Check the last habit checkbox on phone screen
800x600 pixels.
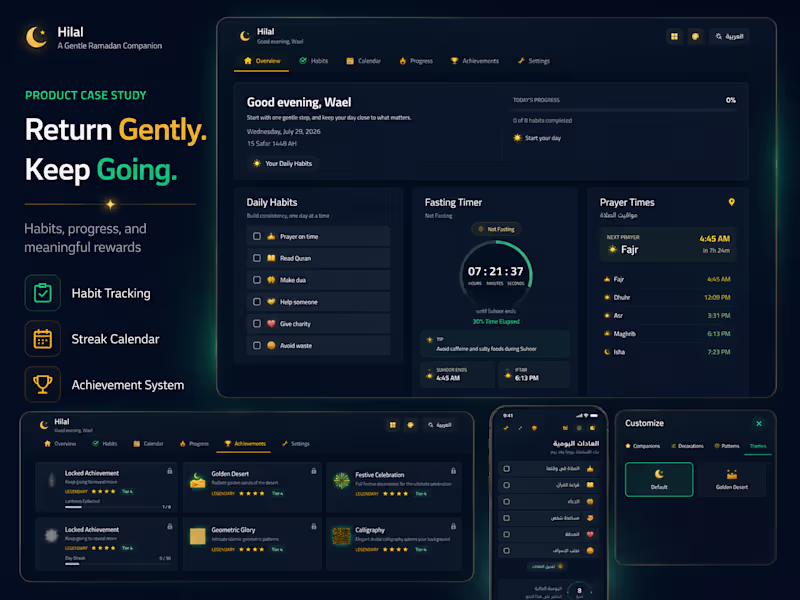(506, 551)
